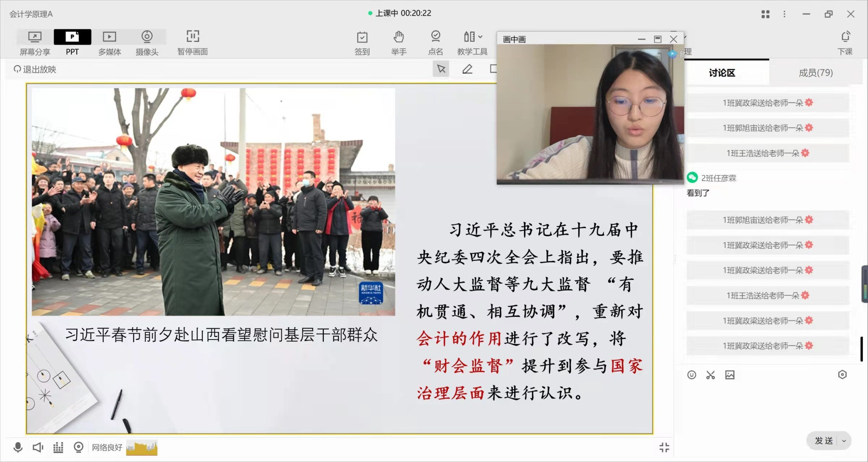Open the 摄像头 camera option
Screen dimensions: 868x462
[x=147, y=37]
